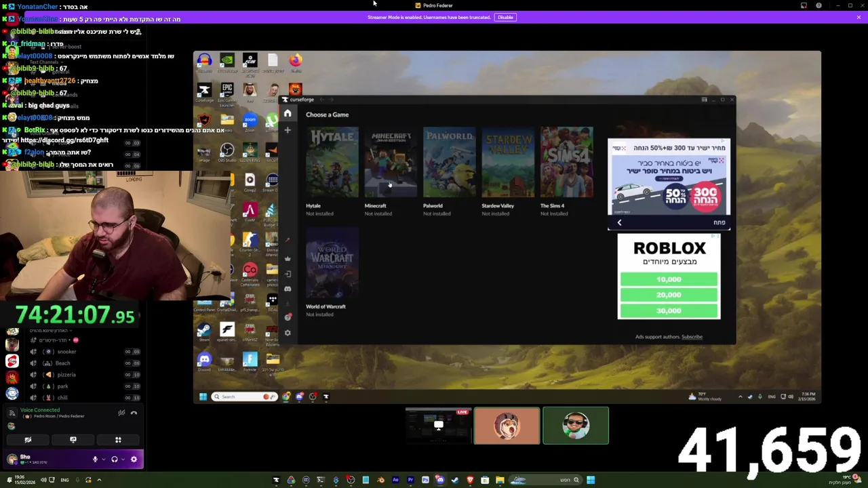Click Share Your Screen button in voice panel

[73, 440]
